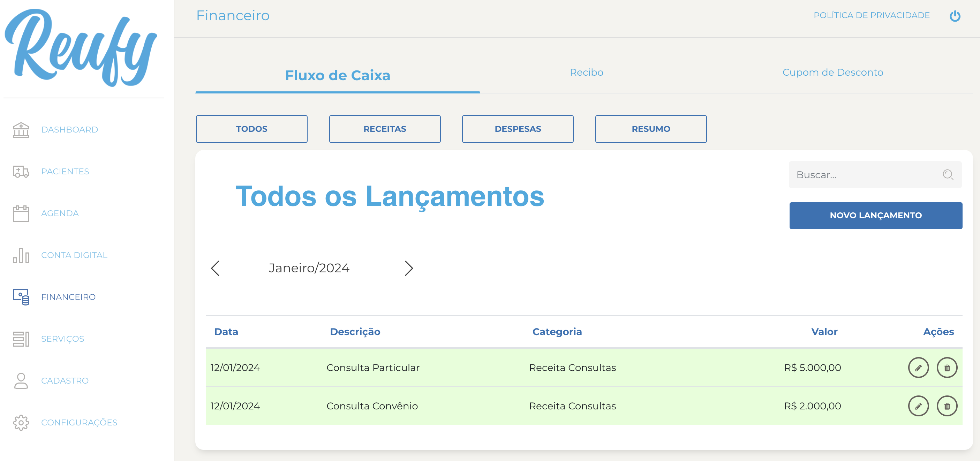Click the Conta Digital bar chart icon
The width and height of the screenshot is (980, 461).
coord(21,255)
